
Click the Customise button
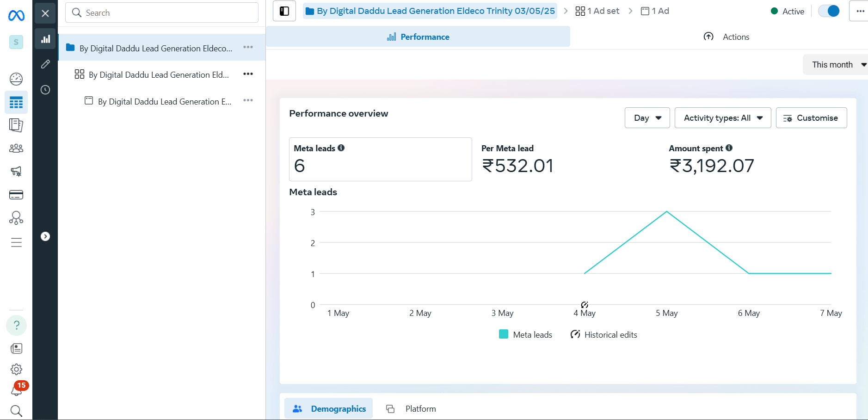[811, 118]
